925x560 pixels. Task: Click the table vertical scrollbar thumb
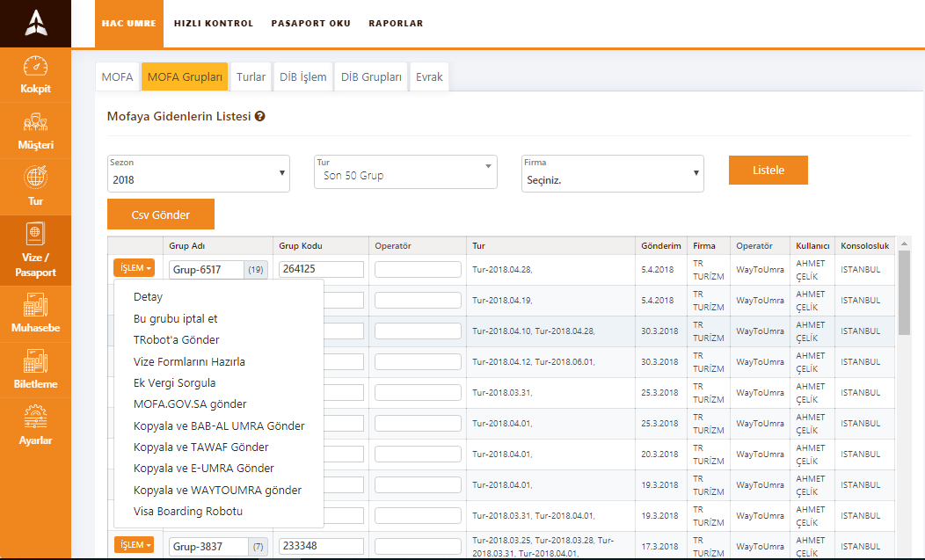point(904,293)
